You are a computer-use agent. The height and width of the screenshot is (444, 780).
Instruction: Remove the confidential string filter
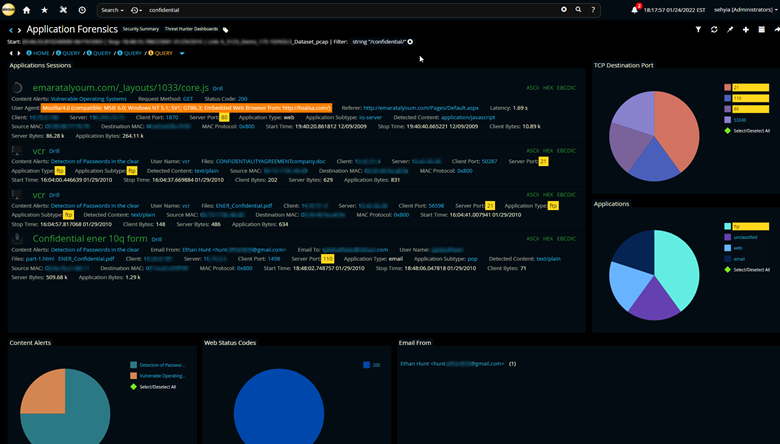click(410, 42)
